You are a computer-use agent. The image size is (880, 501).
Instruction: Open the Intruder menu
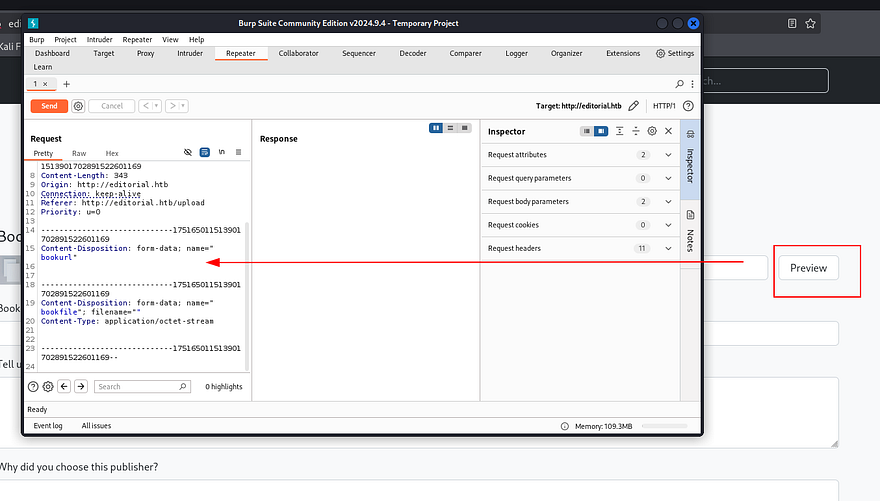[x=99, y=40]
